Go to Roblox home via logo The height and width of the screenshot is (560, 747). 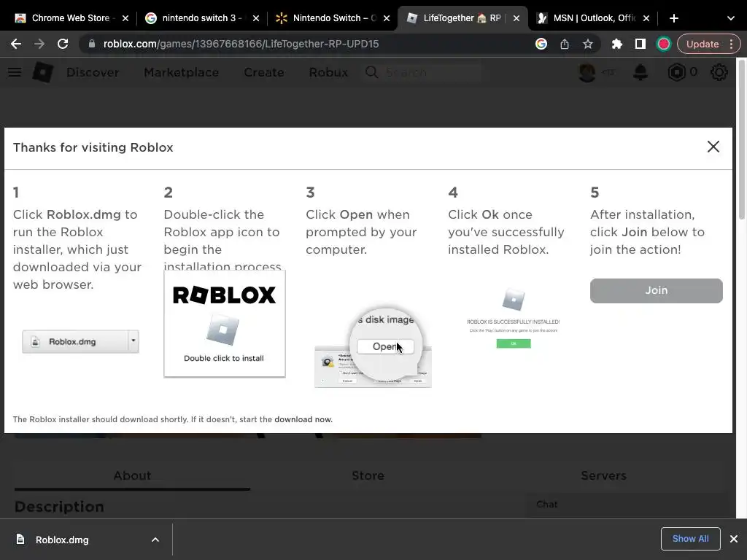click(43, 72)
